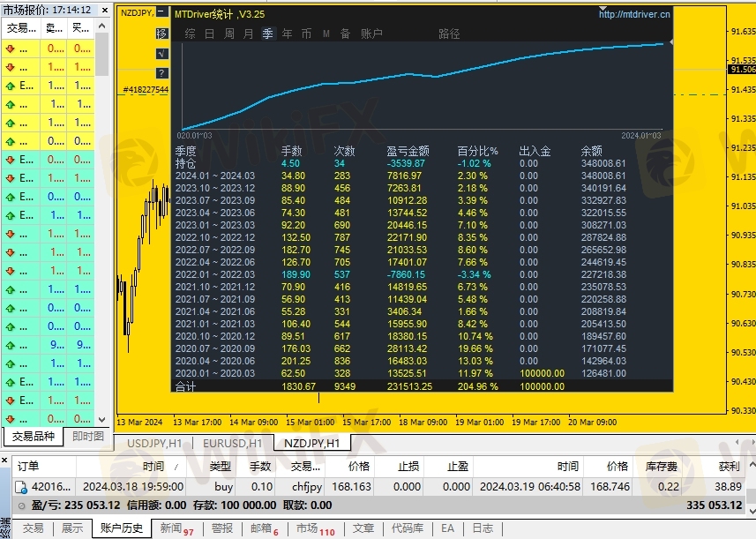Click the up-arrow icon in the 9... market row
This screenshot has width=756, height=539.
(10, 346)
